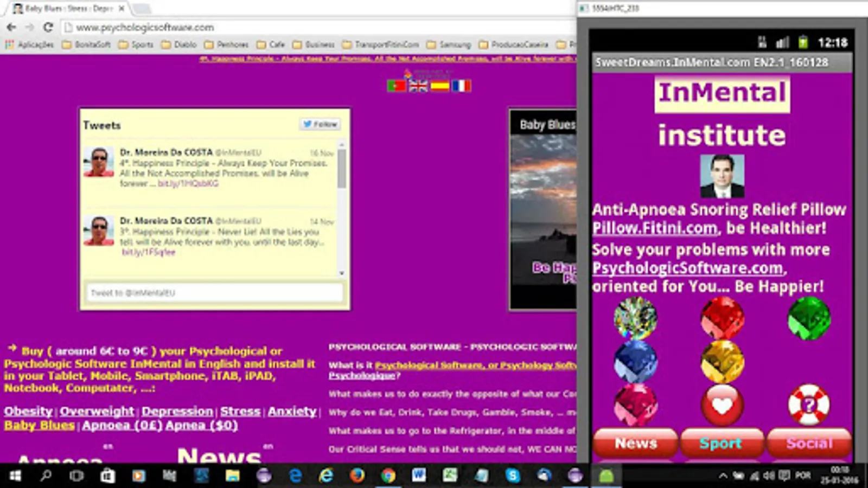The image size is (868, 488).
Task: Open Skype from the taskbar
Action: tap(513, 476)
